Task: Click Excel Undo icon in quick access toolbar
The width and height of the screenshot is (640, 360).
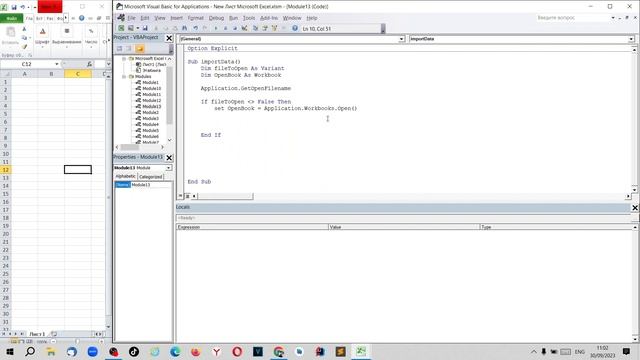Action: click(23, 7)
